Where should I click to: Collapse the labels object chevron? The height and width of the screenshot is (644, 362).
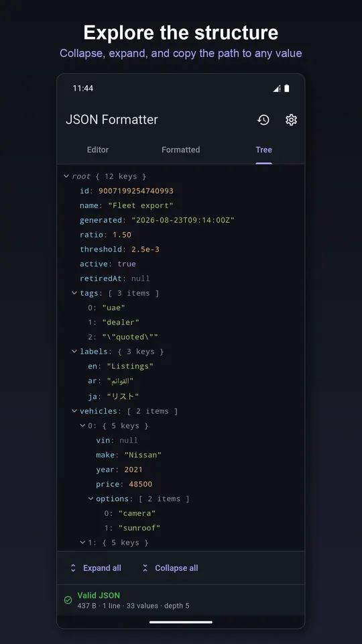point(74,352)
